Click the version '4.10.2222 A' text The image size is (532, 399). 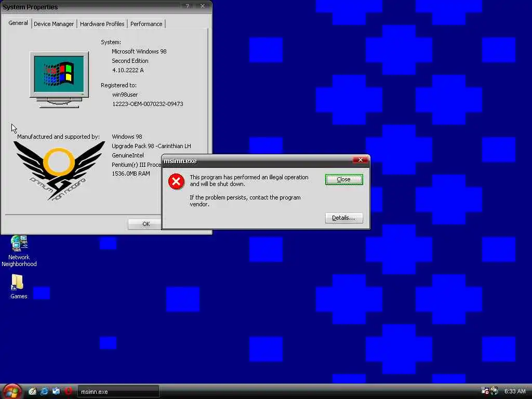tap(128, 70)
